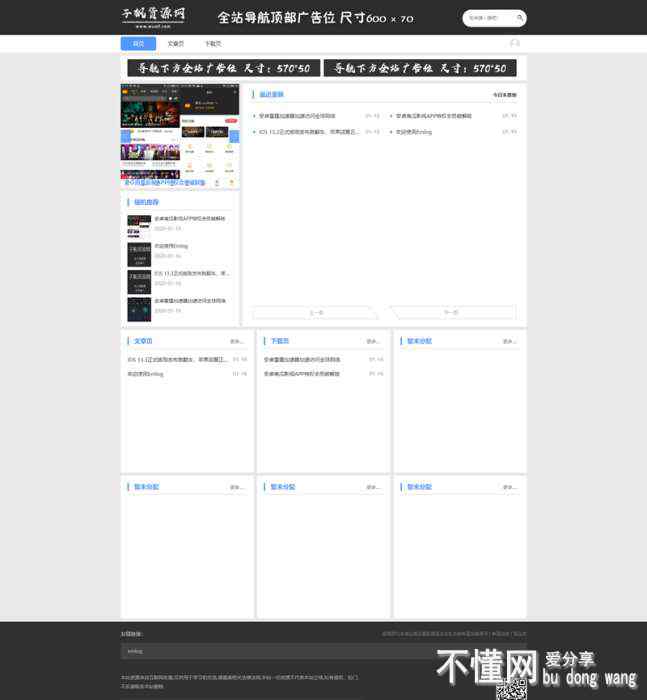Click the left 570*50 banner ad
The height and width of the screenshot is (700, 647).
point(223,68)
